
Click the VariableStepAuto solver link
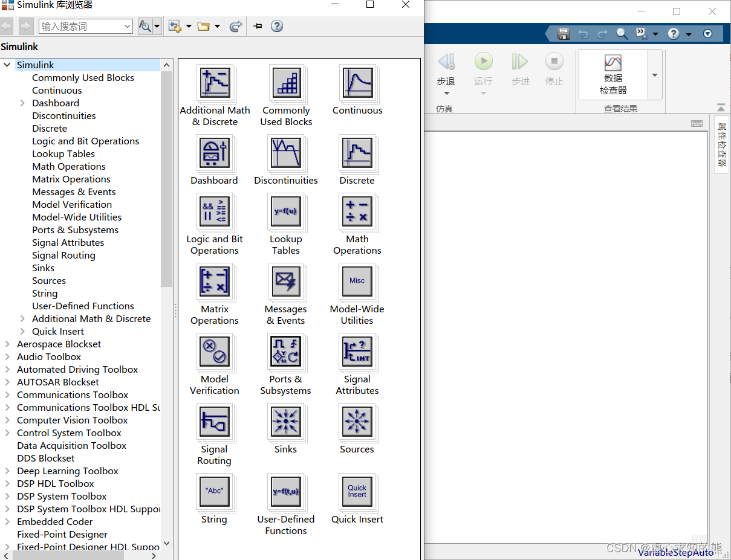675,552
